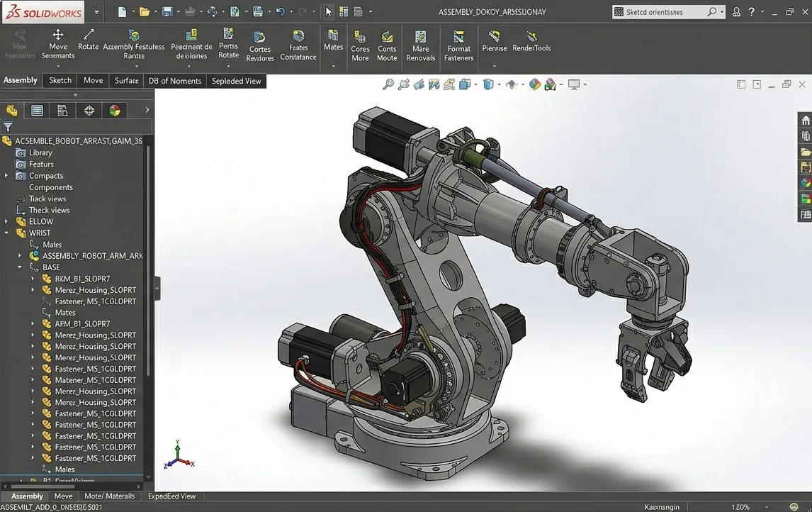Collapse the WRIST assembly node
812x512 pixels.
click(6, 233)
